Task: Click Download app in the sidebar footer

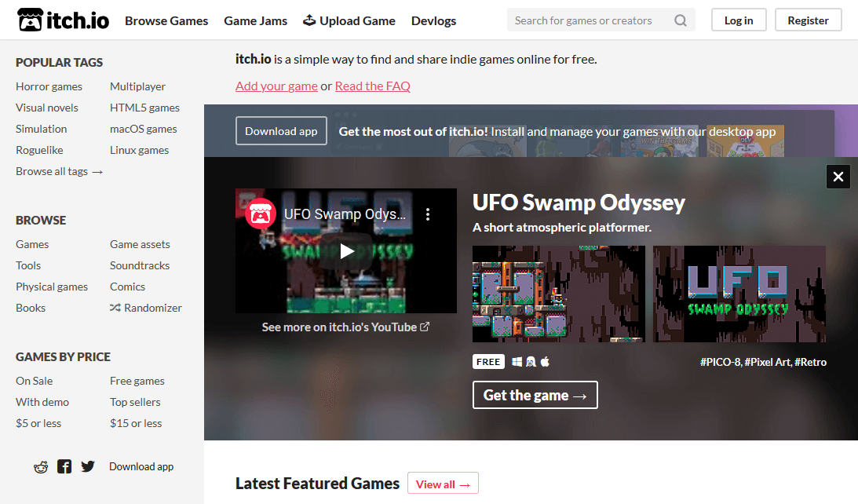Action: click(141, 466)
